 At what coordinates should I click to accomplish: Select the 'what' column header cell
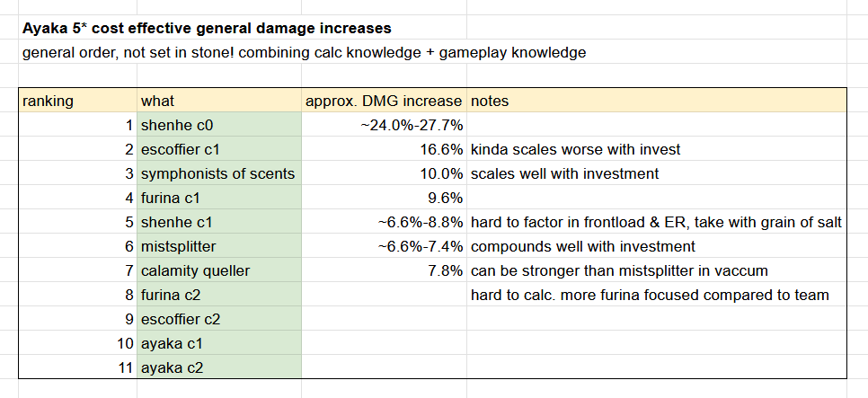[x=219, y=101]
